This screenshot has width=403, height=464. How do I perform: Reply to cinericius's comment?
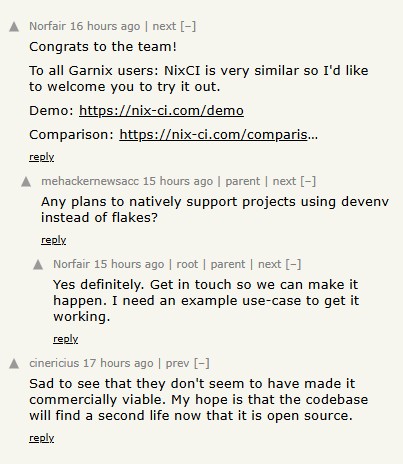pos(42,438)
